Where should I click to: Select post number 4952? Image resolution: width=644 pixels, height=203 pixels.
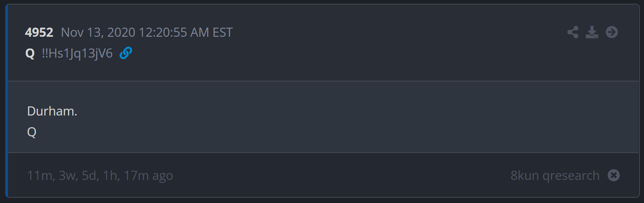[x=39, y=33]
